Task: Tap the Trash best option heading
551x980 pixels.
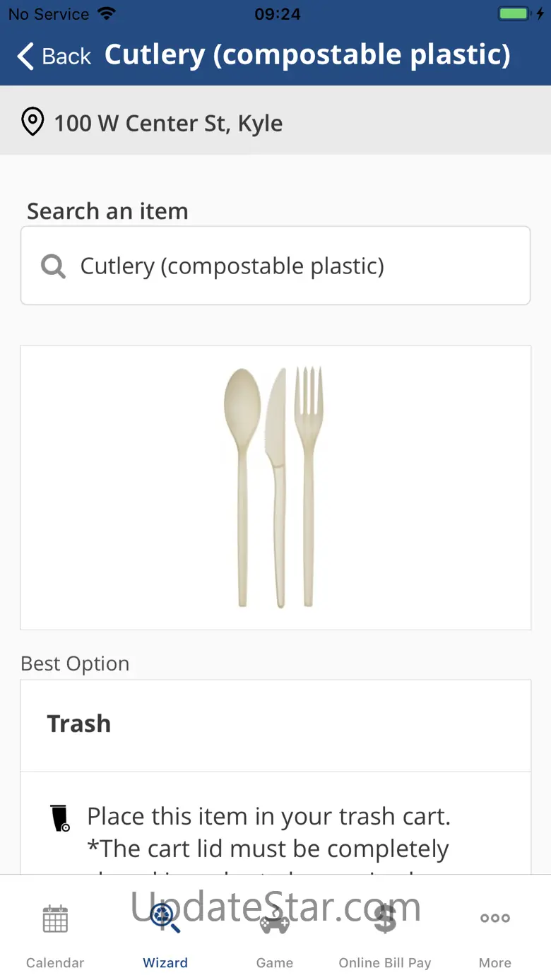Action: [79, 724]
